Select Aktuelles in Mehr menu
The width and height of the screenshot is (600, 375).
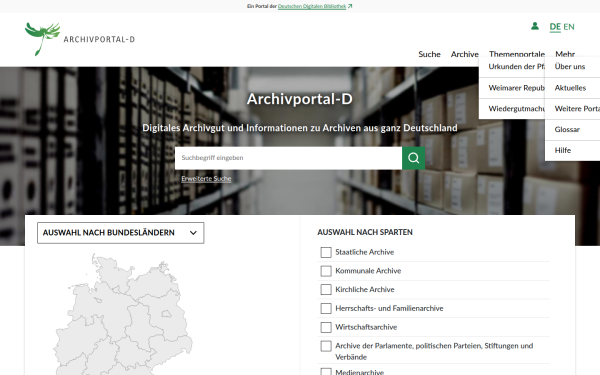coord(572,88)
